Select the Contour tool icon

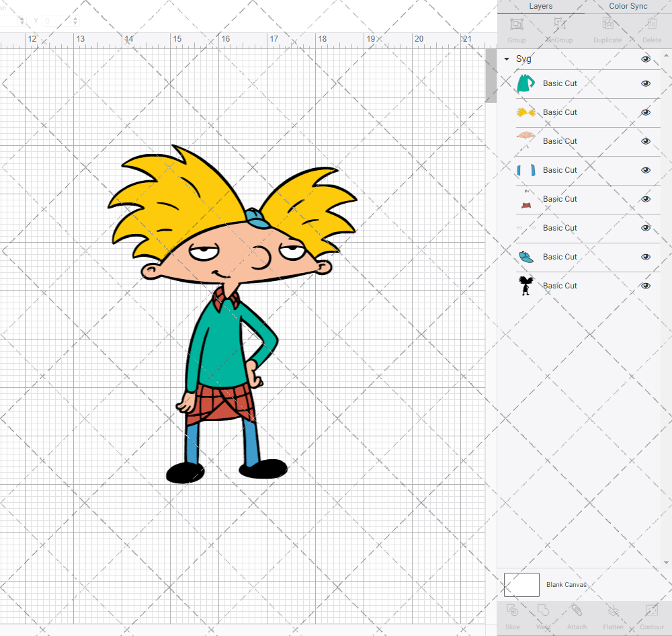coord(652,610)
